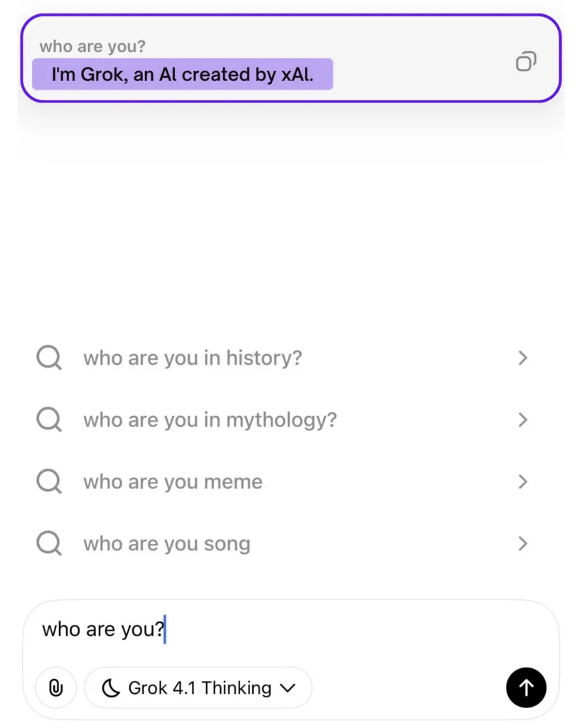The image size is (582, 728).
Task: Click the highlighted answer 'I'm Grok, an AI created by xAI.'
Action: point(183,74)
